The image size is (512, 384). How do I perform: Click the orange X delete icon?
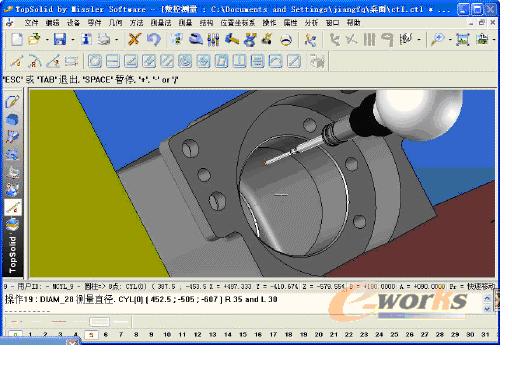point(134,40)
